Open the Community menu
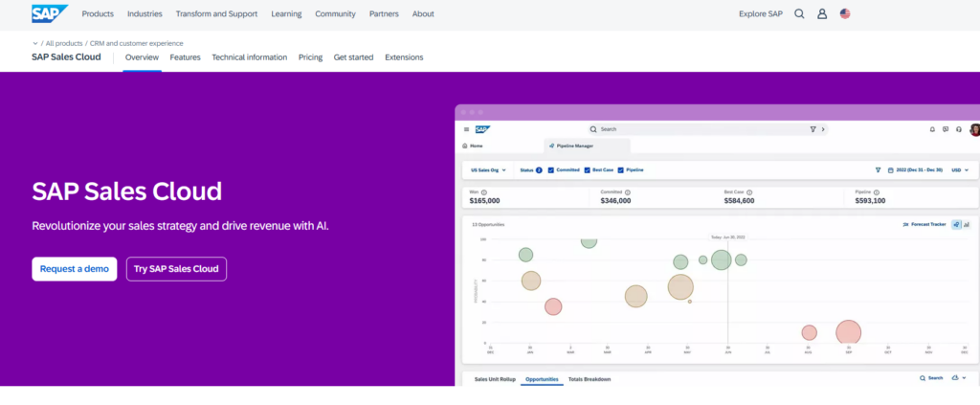Image resolution: width=980 pixels, height=405 pixels. [335, 13]
